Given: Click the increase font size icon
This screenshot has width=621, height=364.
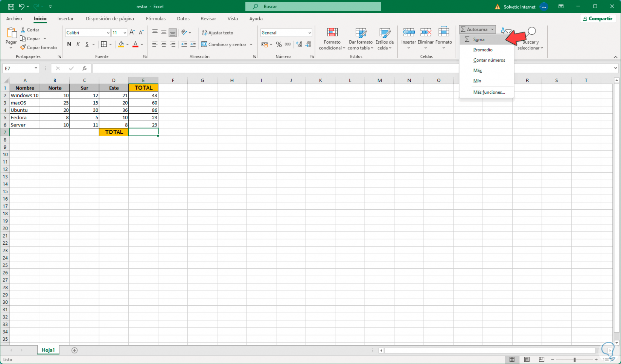Looking at the screenshot, I should [x=132, y=33].
